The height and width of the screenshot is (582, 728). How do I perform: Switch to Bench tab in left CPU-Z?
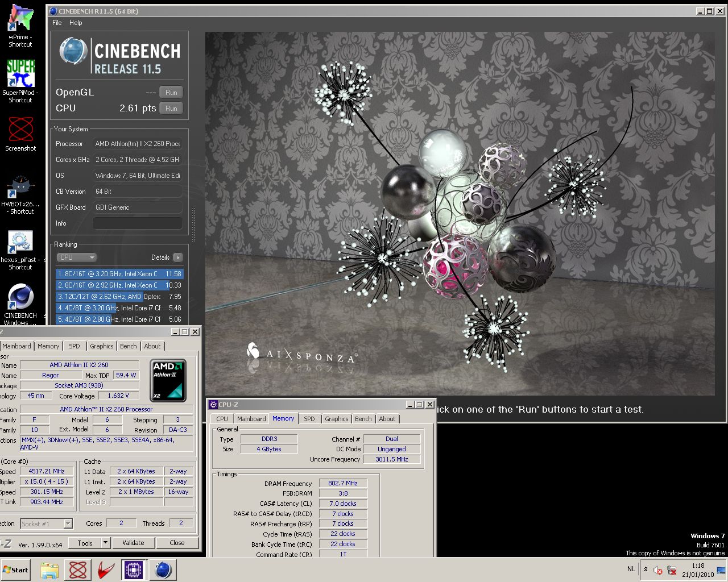pos(129,346)
